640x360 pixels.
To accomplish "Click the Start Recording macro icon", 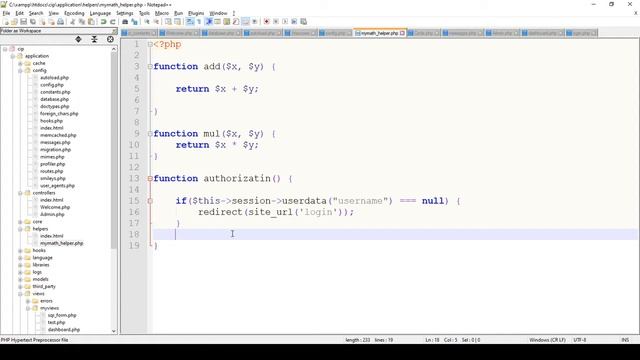I will [x=266, y=22].
